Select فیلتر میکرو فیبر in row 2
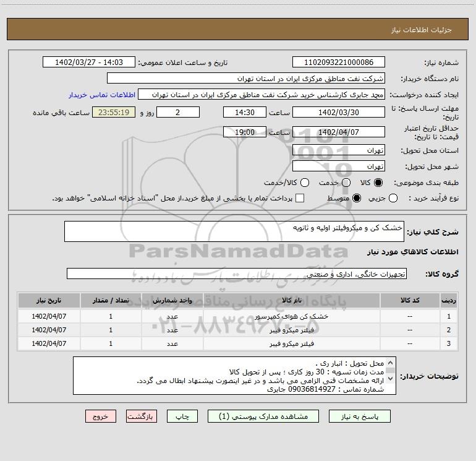 [x=291, y=330]
